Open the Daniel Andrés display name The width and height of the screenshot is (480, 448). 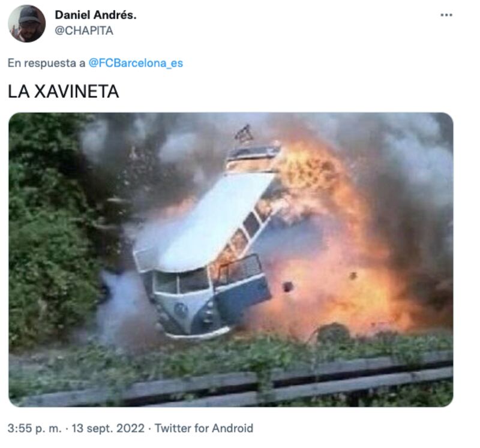95,15
